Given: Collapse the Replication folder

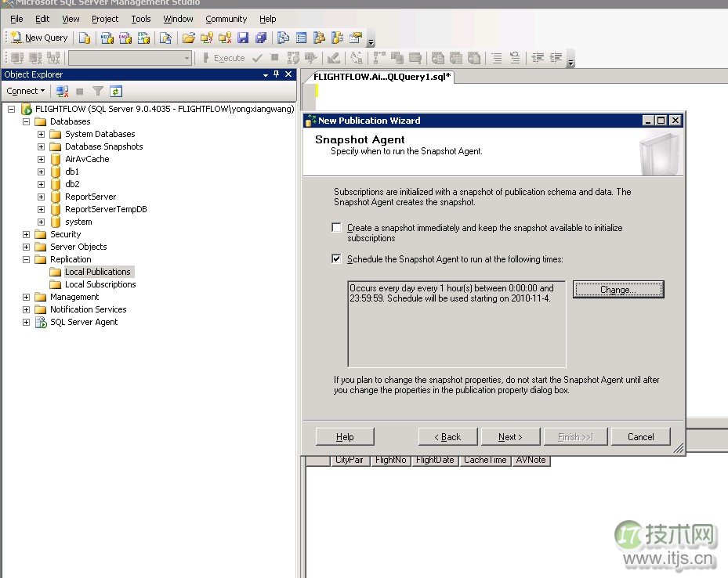Looking at the screenshot, I should click(26, 259).
